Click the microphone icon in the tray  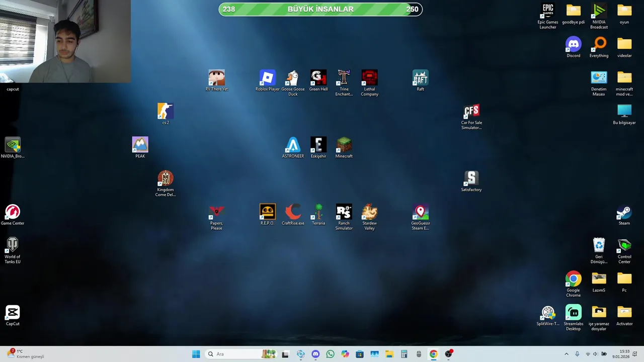click(x=577, y=354)
